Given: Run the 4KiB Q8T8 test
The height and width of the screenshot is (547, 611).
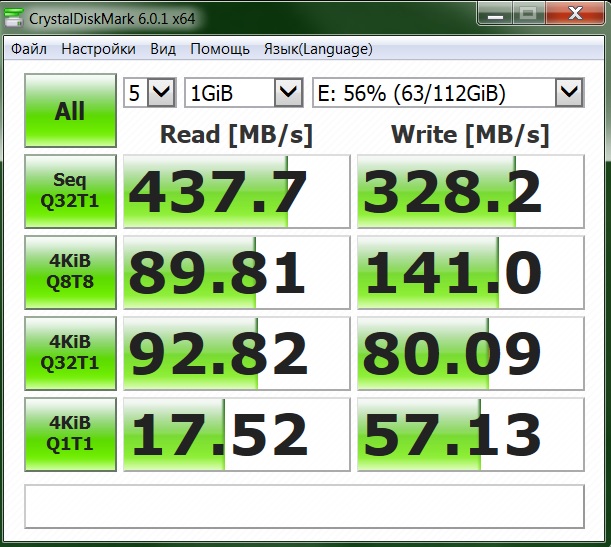Looking at the screenshot, I should point(71,272).
